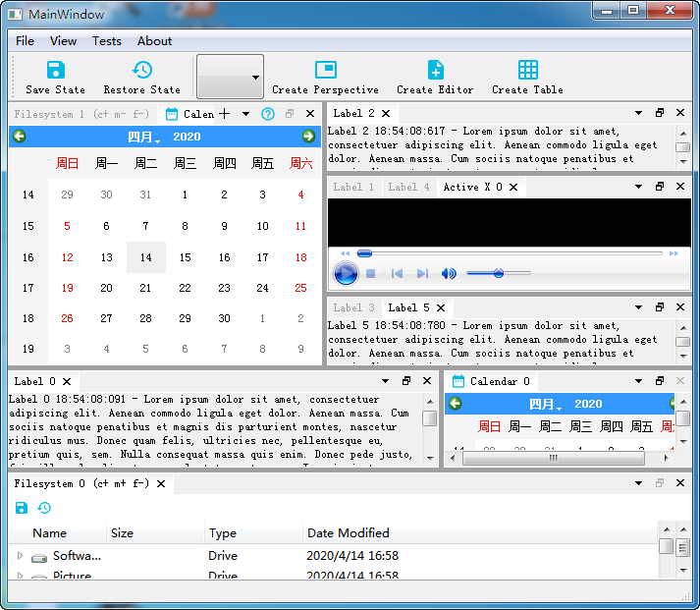The width and height of the screenshot is (700, 610).
Task: Go to previous month in large calendar
Action: 20,137
